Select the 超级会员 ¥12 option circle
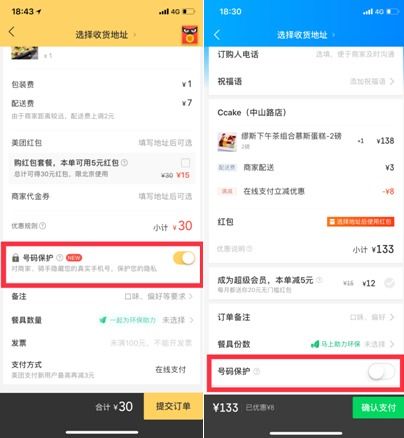Image resolution: width=404 pixels, height=438 pixels. tap(389, 283)
